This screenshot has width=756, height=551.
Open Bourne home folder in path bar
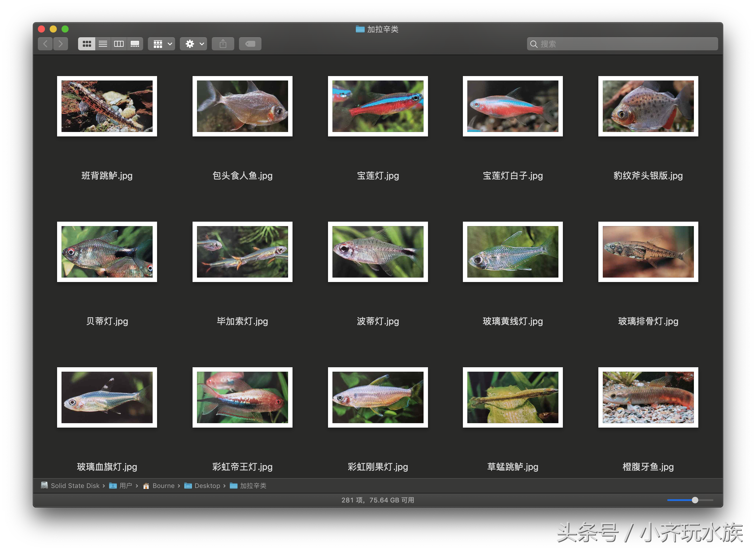[x=159, y=486]
